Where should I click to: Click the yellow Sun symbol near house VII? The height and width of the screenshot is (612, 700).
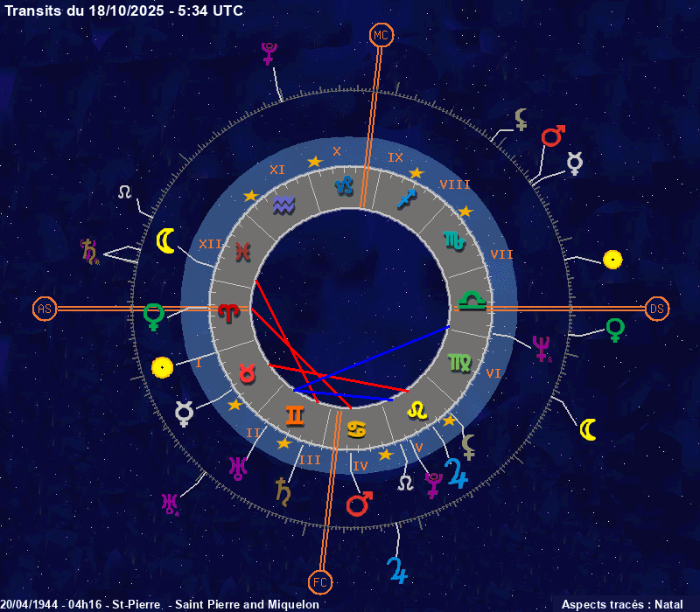[612, 259]
